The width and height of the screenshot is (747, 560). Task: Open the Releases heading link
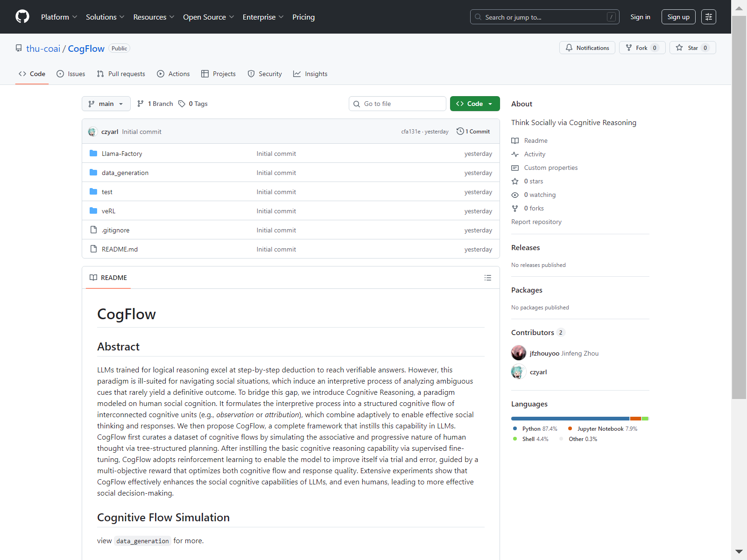[x=525, y=247]
